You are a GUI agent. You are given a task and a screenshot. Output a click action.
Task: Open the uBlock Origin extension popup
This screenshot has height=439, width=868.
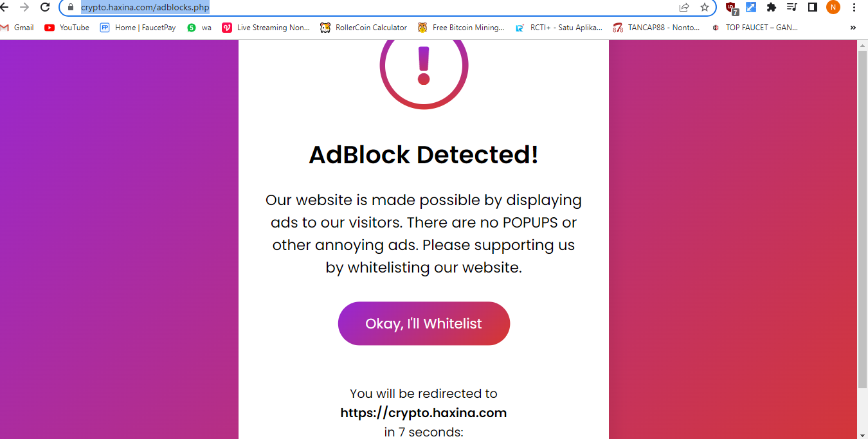click(x=730, y=8)
